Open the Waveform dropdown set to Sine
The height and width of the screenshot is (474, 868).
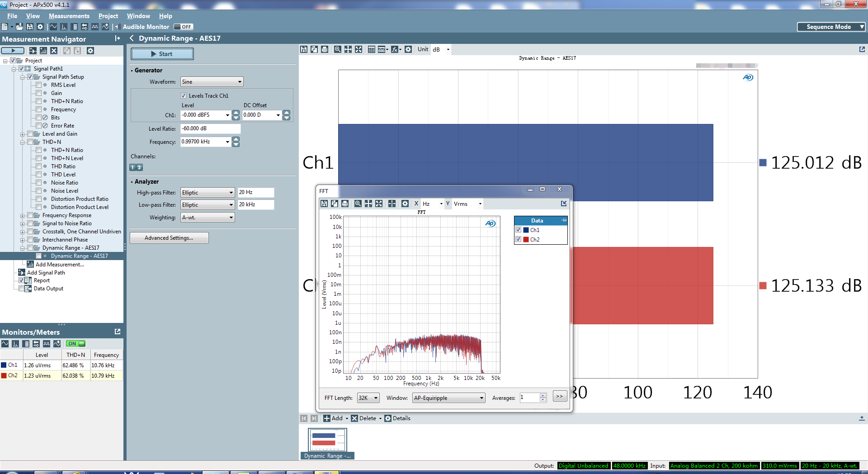tap(212, 82)
